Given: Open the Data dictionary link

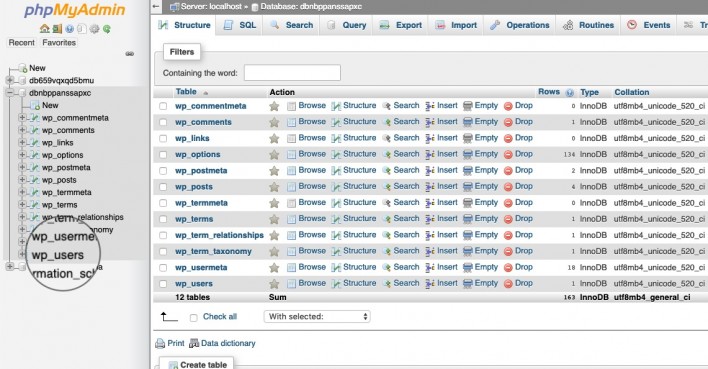Looking at the screenshot, I should pos(228,343).
